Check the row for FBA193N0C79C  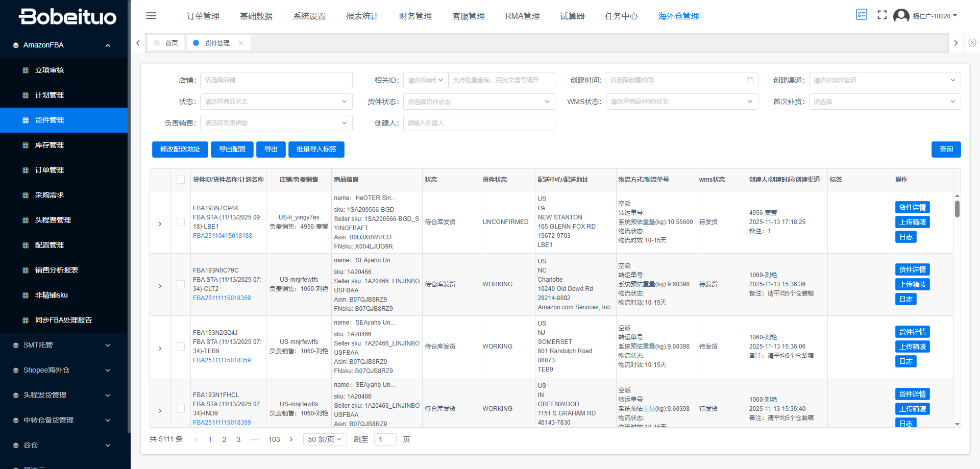tap(181, 284)
